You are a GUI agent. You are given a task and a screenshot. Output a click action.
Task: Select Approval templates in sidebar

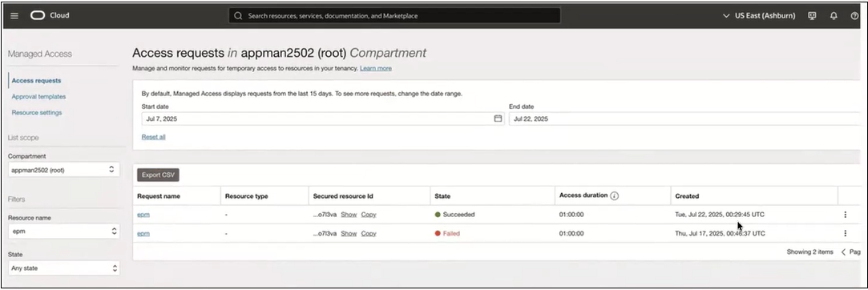(38, 96)
